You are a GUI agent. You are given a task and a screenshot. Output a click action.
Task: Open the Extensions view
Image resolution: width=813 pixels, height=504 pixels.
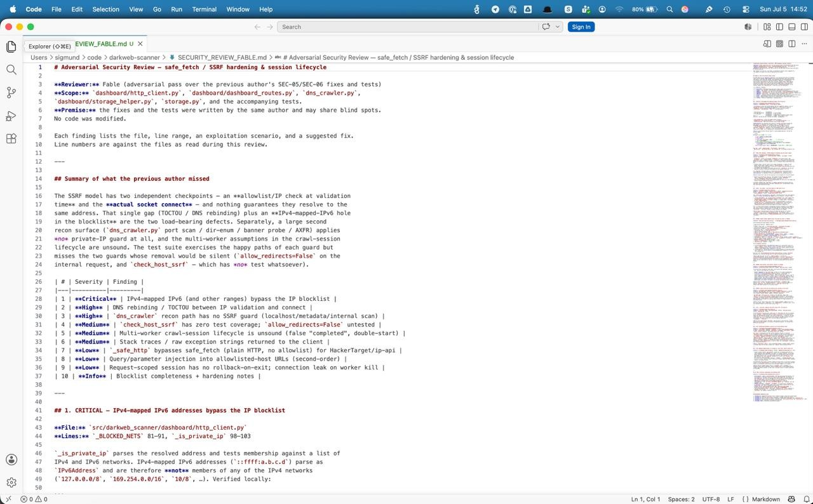pos(11,139)
